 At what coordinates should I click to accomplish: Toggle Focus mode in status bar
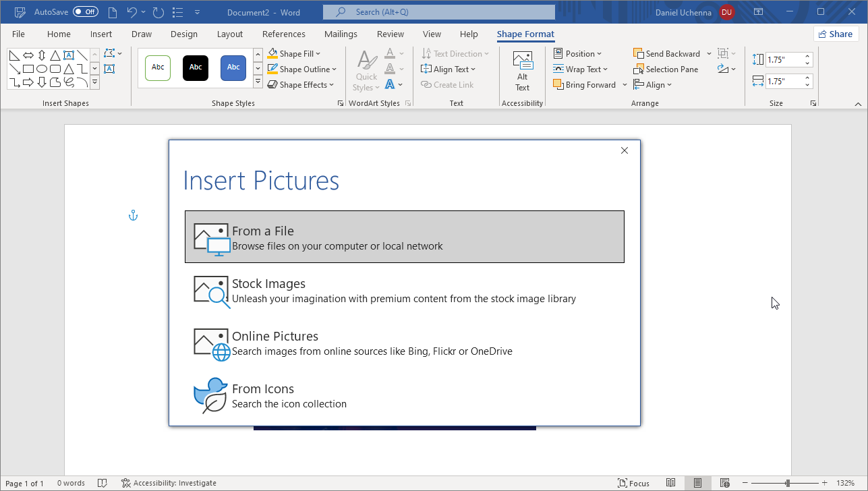pos(633,483)
